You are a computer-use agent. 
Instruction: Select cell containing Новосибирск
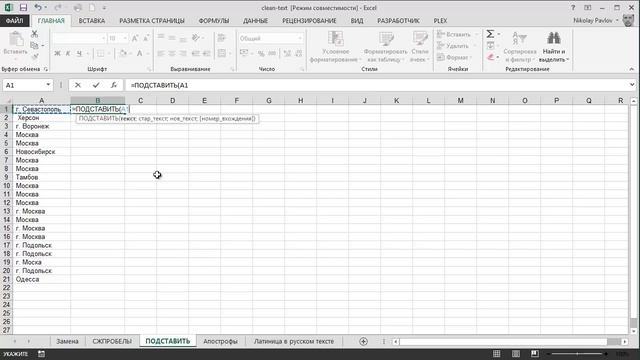[x=41, y=151]
